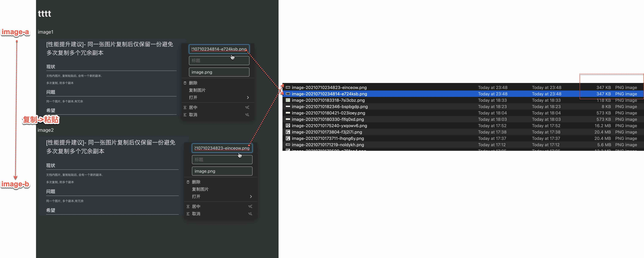Click align icon beside upper 取消

click(185, 115)
